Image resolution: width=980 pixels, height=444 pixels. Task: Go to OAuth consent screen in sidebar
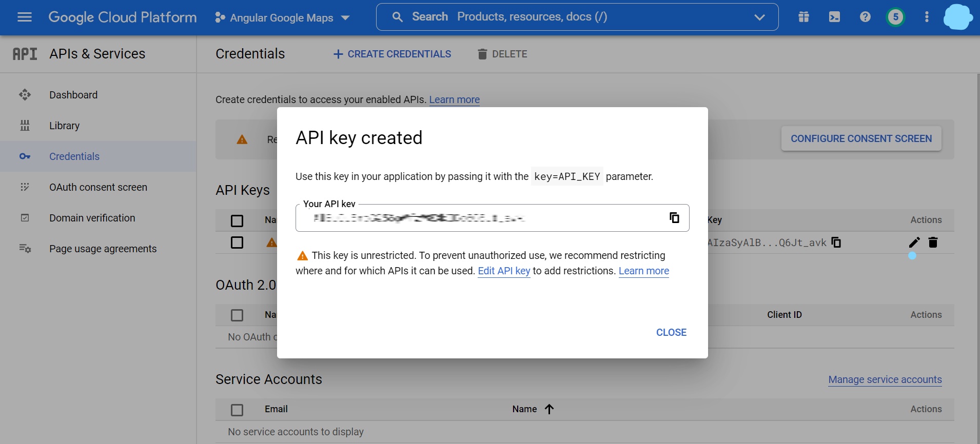coord(98,188)
